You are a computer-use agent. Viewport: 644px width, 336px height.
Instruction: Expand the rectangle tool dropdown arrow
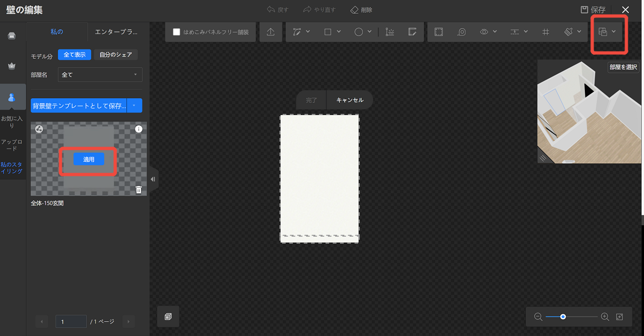click(x=339, y=31)
